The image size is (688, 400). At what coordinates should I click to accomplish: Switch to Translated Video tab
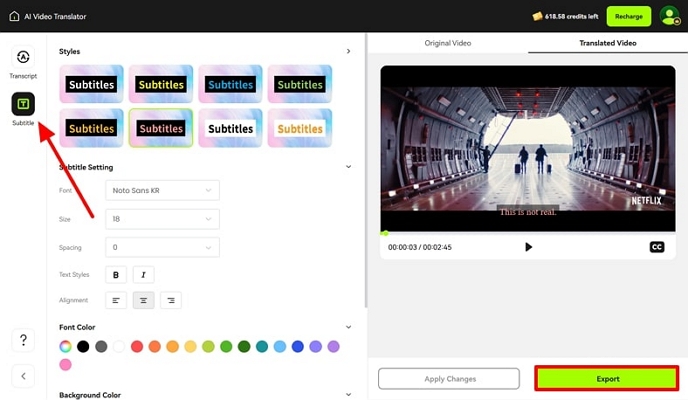(608, 43)
